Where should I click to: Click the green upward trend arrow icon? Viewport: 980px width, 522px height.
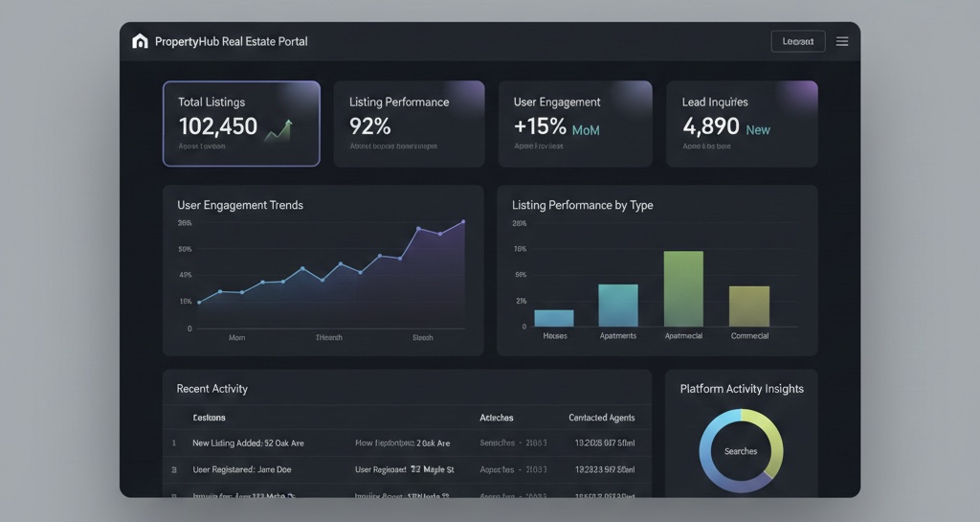[278, 130]
